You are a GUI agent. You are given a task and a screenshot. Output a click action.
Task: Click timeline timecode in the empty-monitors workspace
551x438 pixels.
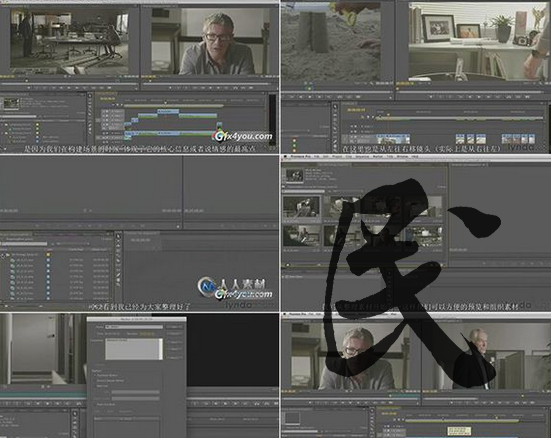tap(140, 240)
